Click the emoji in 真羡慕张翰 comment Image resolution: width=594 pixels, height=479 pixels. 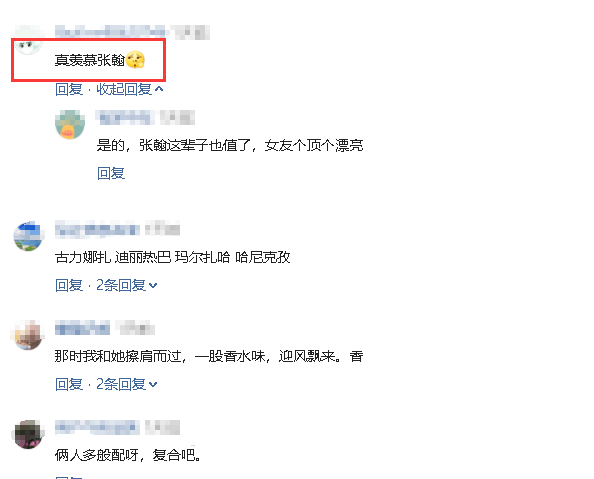coord(135,60)
